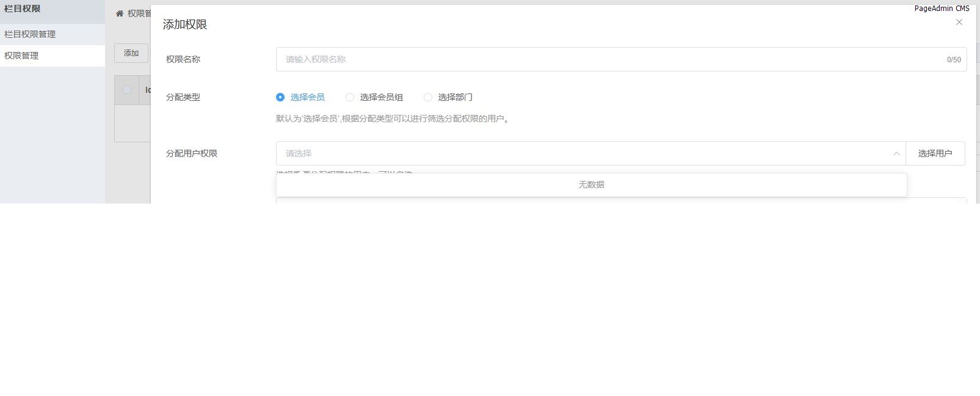Click the 0/50 character counter
This screenshot has height=396, width=980.
coord(954,60)
